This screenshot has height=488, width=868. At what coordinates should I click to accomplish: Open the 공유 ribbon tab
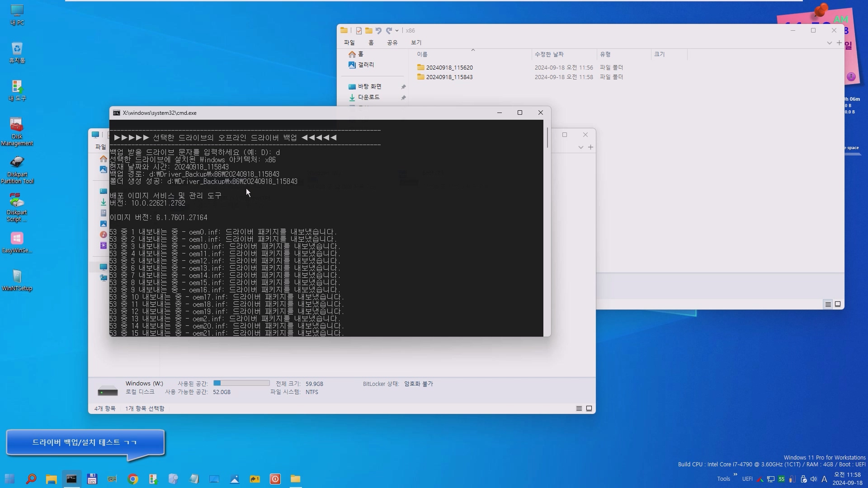(392, 42)
